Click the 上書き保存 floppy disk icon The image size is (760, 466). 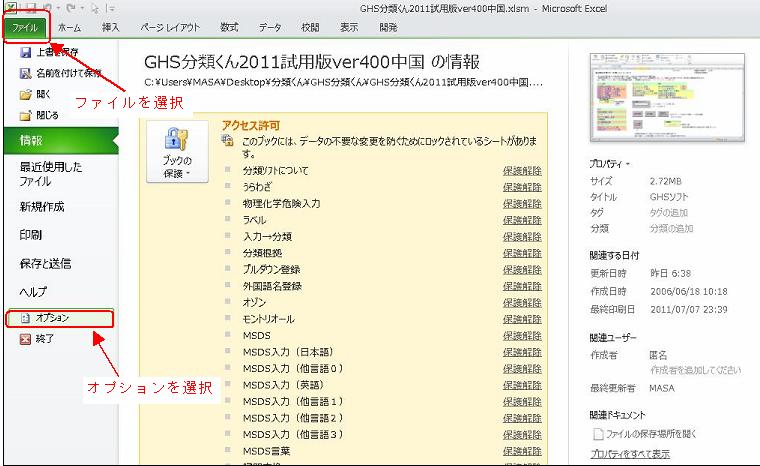tap(26, 52)
